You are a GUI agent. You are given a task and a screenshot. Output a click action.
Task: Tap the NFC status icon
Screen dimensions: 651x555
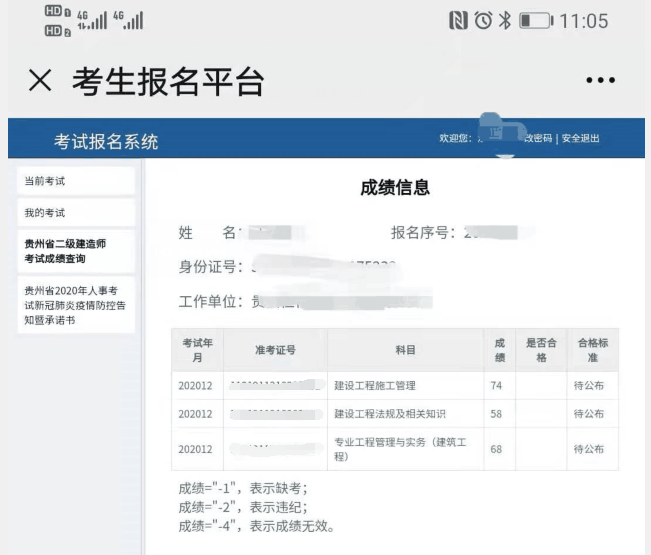tap(458, 22)
